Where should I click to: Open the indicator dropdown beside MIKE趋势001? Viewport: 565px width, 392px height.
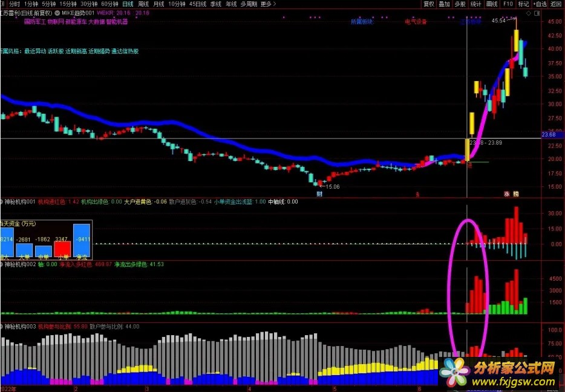coord(57,13)
